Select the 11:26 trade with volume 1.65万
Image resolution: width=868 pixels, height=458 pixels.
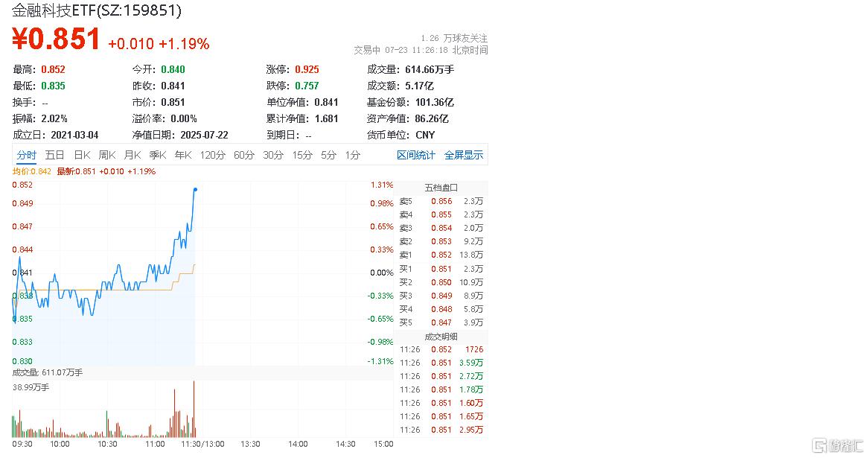(441, 416)
